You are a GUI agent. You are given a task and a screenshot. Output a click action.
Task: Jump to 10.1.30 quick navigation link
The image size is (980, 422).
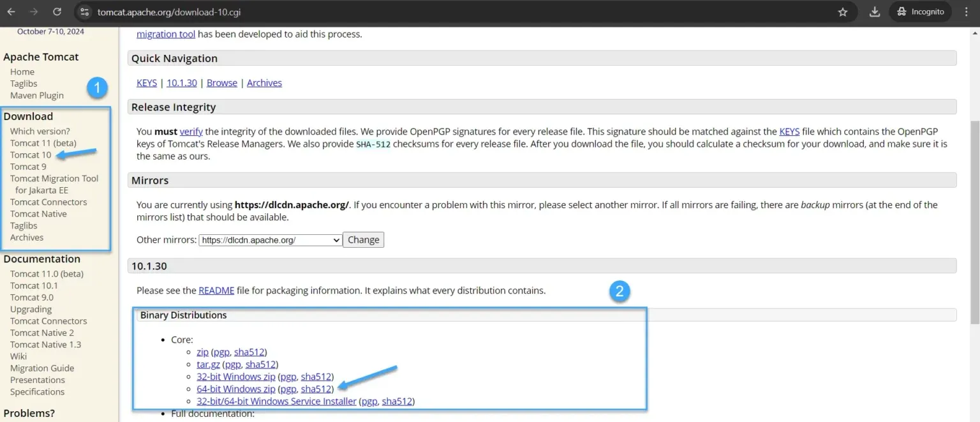[182, 83]
